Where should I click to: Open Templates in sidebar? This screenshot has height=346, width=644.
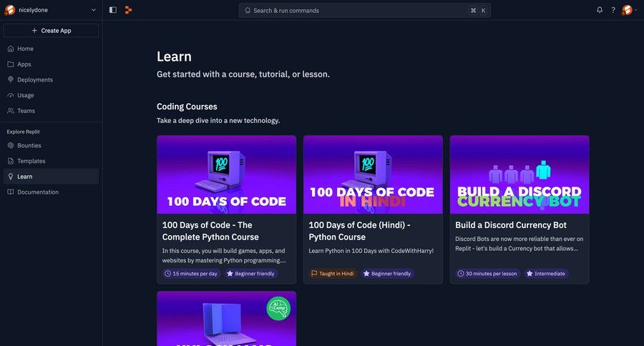(51, 161)
